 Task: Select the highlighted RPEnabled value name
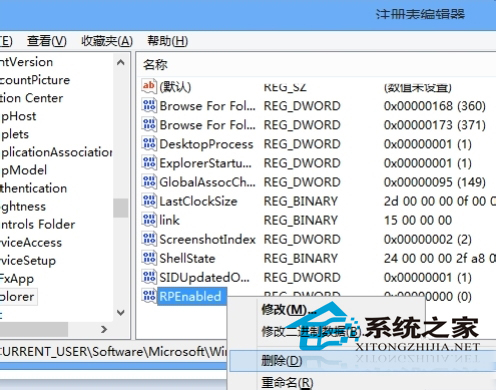click(x=192, y=296)
